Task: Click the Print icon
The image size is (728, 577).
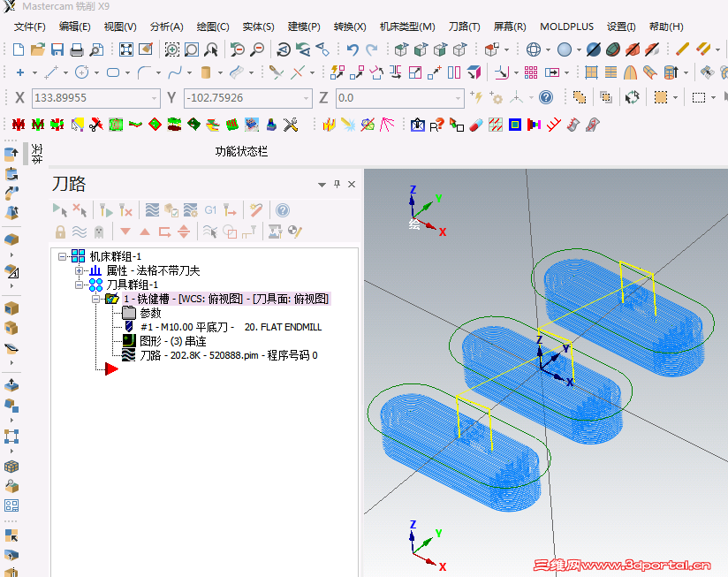Action: coord(77,49)
